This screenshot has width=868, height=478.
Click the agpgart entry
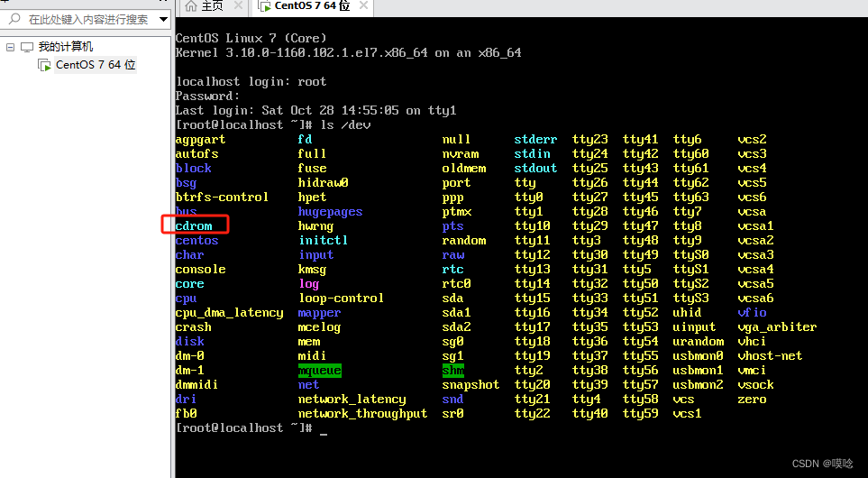click(x=200, y=140)
